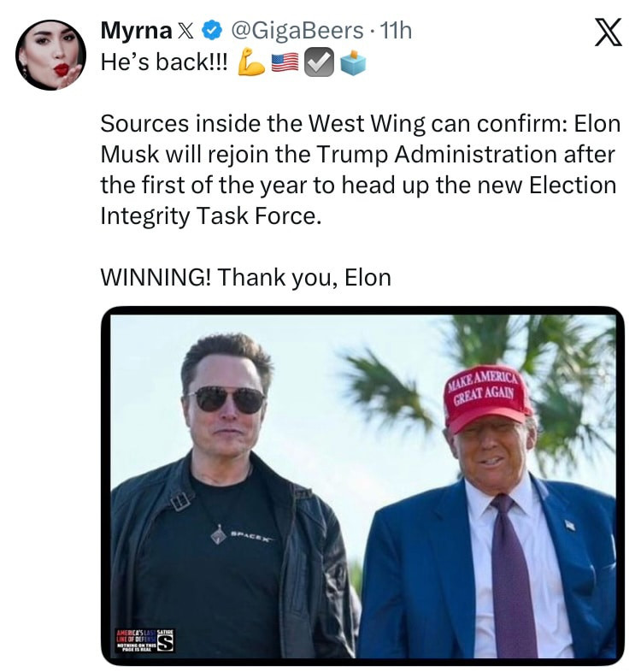Click the display name "Myrna"
Screen dimensions: 641x672
(x=134, y=32)
